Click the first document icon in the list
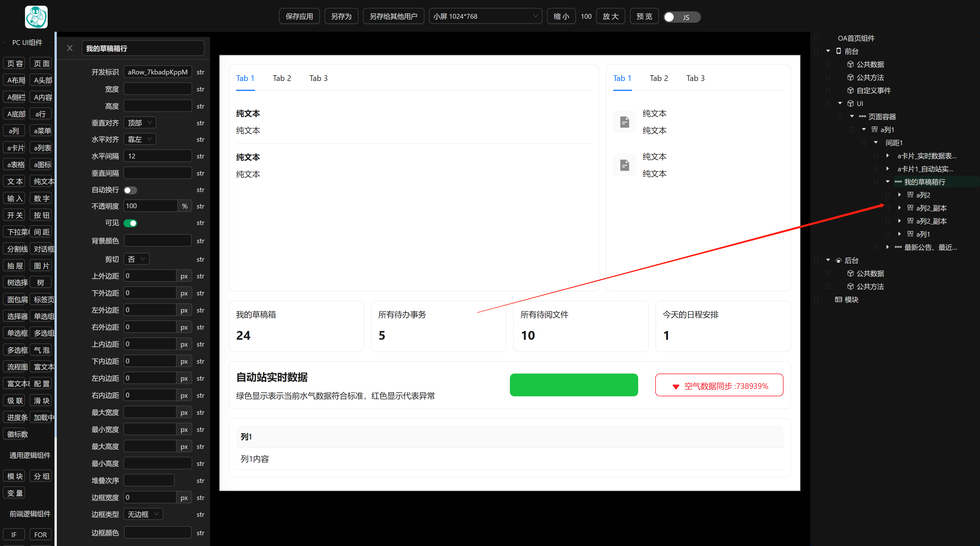Viewport: 980px width, 546px height. tap(624, 122)
